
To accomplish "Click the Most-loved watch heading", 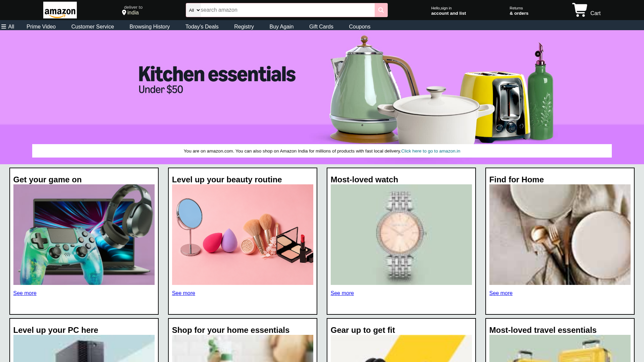I will tap(364, 180).
